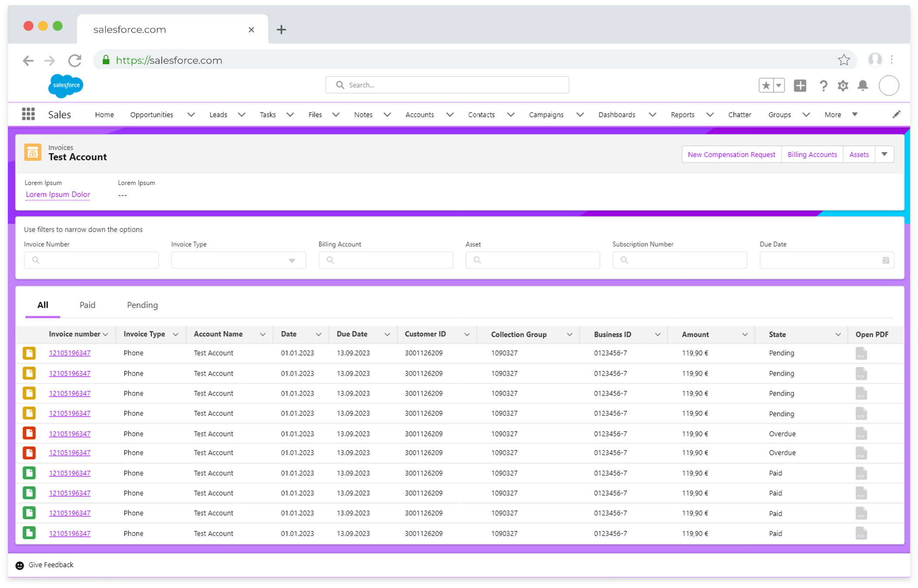Viewport: 918px width, 588px height.
Task: Click the Help question mark icon
Action: pos(823,85)
